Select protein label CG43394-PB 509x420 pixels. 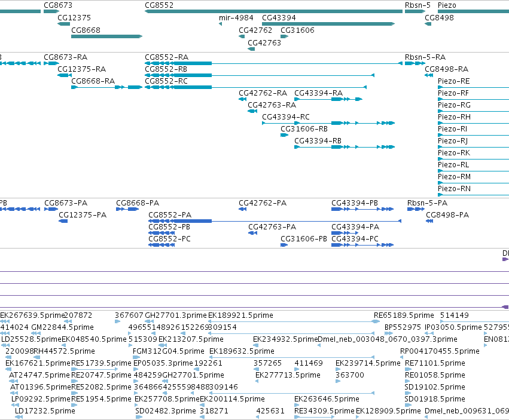(x=355, y=203)
